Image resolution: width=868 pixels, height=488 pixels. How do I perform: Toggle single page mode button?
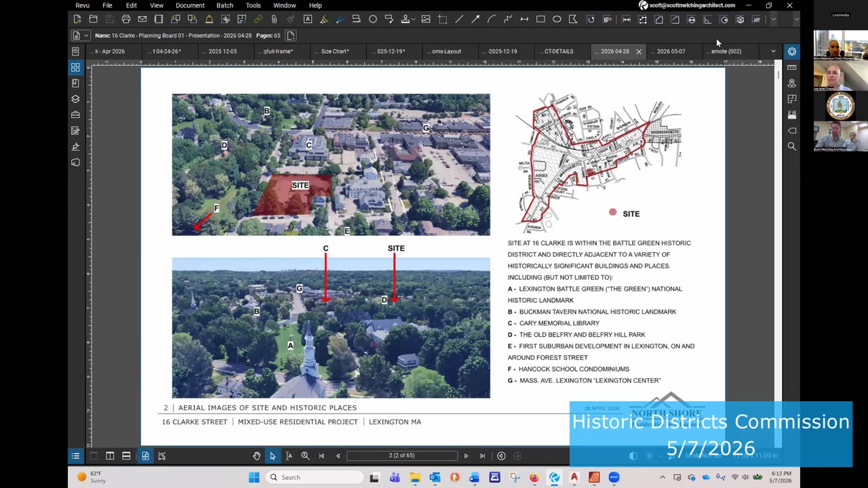pos(145,456)
